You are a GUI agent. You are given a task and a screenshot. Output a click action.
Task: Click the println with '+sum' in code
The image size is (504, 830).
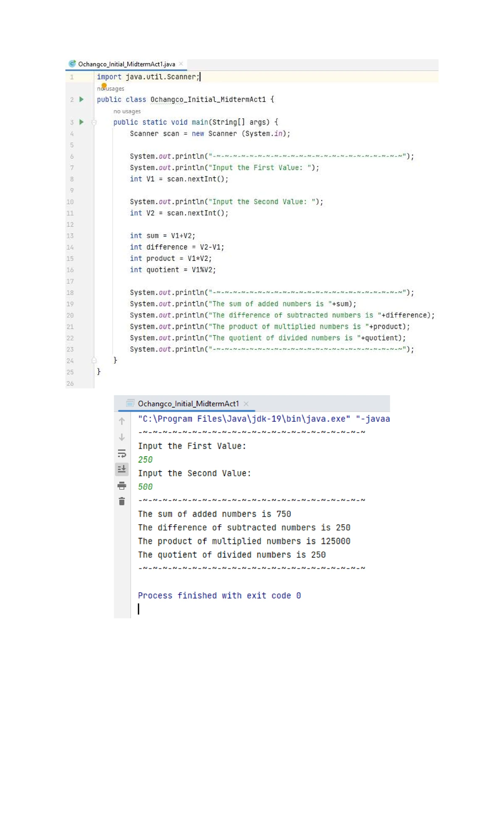tap(243, 304)
